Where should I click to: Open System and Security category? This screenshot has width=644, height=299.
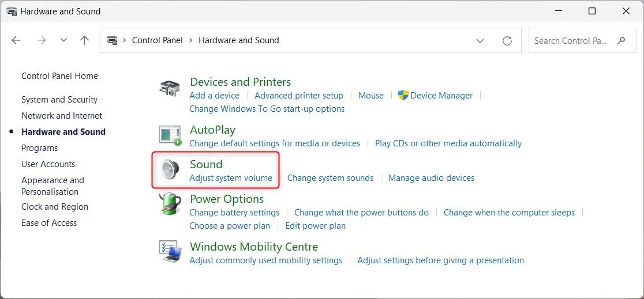[59, 100]
